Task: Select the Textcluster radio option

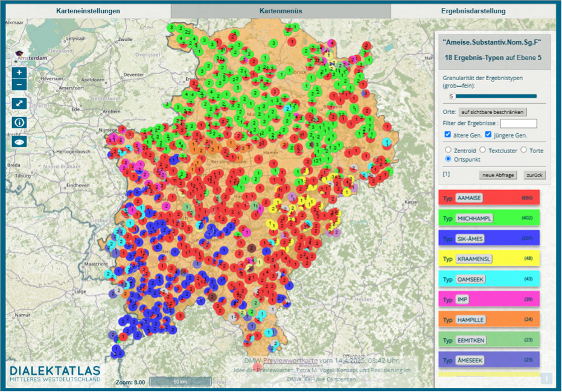Action: [483, 150]
